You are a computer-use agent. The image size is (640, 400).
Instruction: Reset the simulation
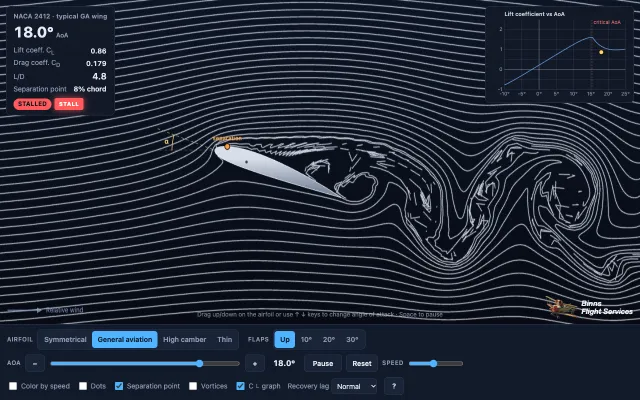(x=362, y=363)
